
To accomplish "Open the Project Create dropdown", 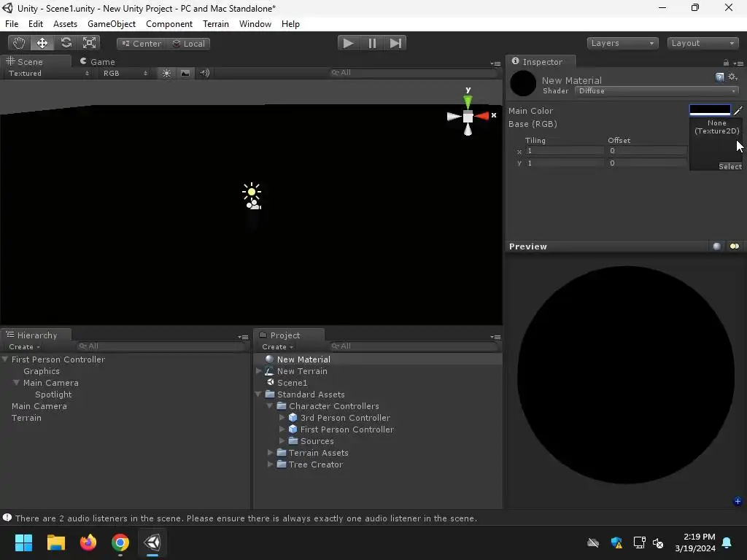I will tap(277, 346).
